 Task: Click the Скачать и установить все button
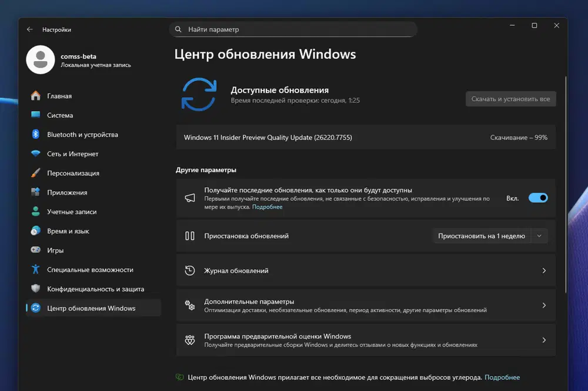pos(510,99)
